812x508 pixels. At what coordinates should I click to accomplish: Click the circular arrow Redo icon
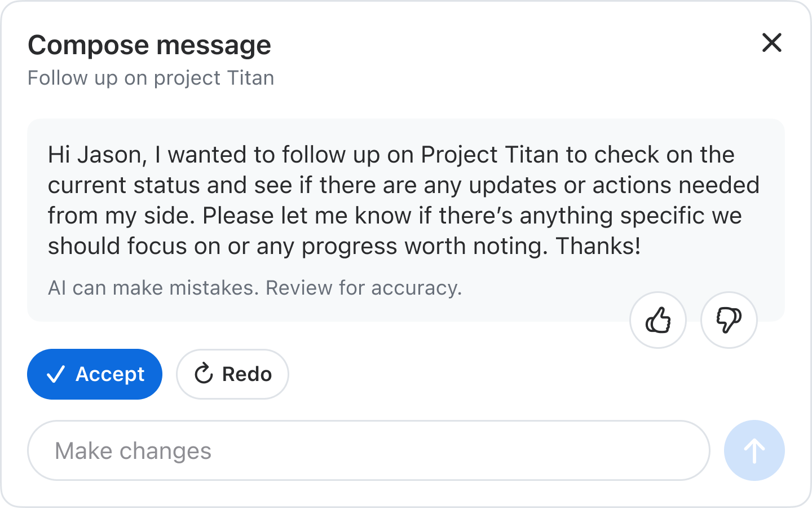[204, 374]
